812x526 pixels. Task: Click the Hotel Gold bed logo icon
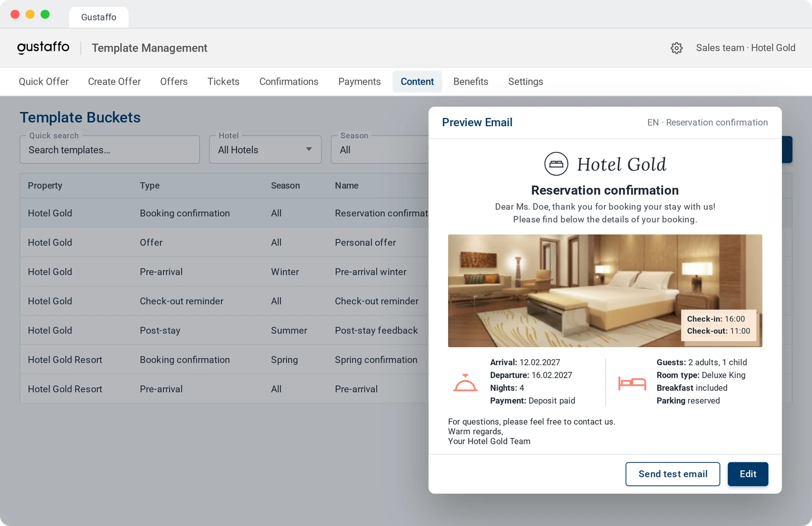click(556, 164)
